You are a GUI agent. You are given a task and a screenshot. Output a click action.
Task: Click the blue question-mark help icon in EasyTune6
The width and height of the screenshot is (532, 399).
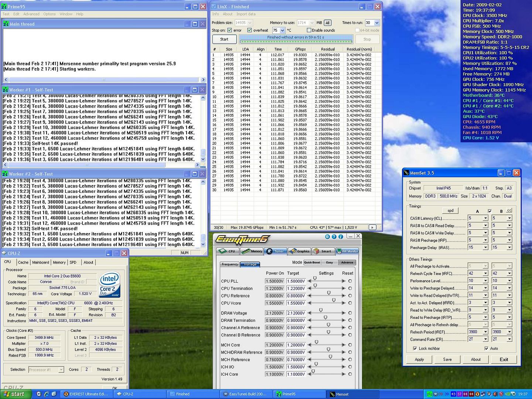[x=334, y=237]
